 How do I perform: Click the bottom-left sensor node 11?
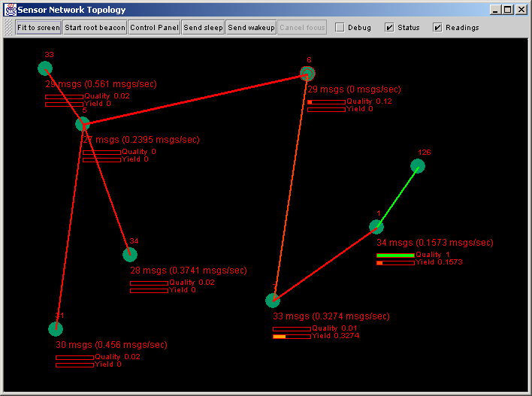56,328
